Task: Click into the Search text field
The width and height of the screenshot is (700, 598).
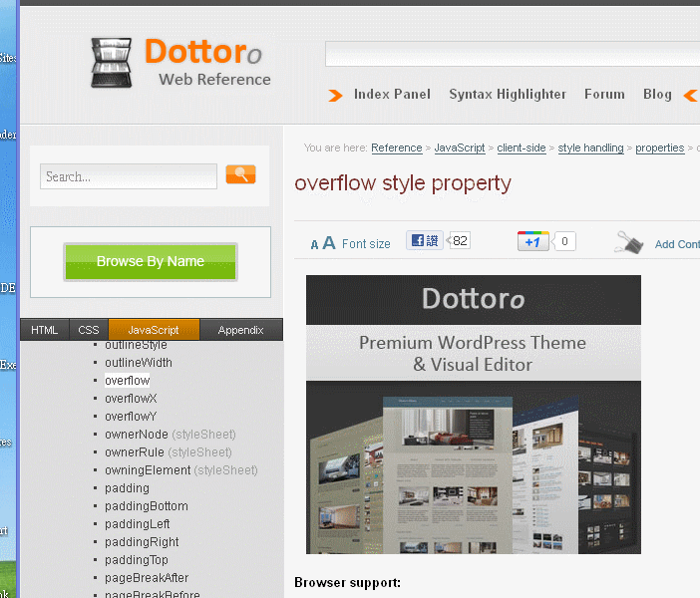Action: 128,176
